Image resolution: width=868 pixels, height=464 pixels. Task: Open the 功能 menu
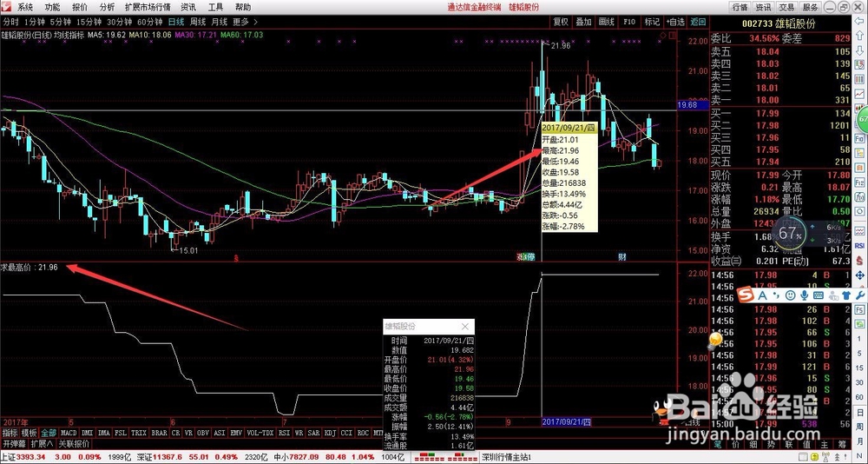click(53, 7)
